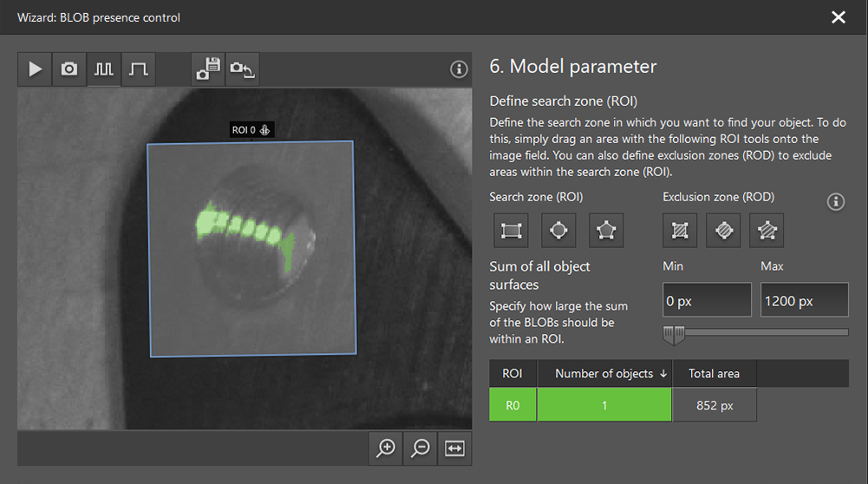Sort by Number of objects column
Viewport: 868px width, 484px height.
tap(604, 374)
